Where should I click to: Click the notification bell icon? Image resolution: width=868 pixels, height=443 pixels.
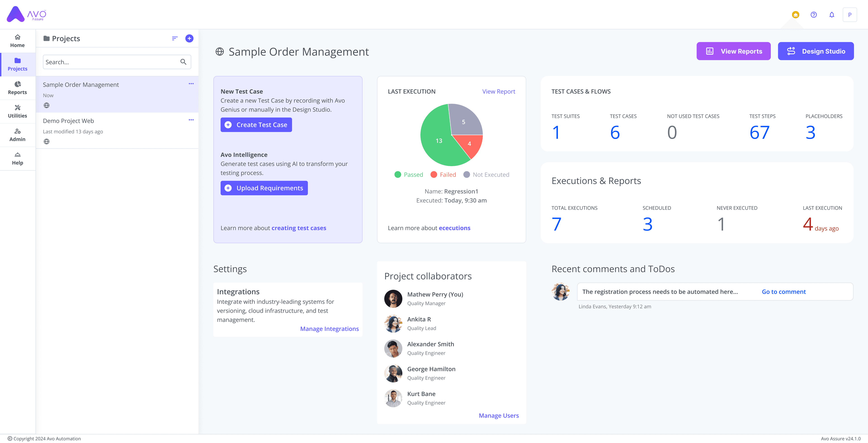832,15
